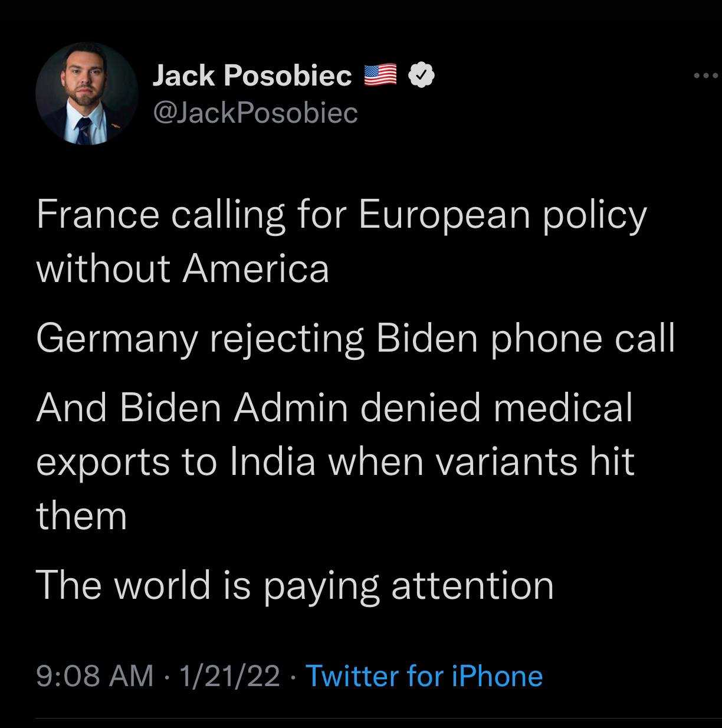Click the divider line below the timestamp
Image resolution: width=722 pixels, height=728 pixels.
(378, 718)
